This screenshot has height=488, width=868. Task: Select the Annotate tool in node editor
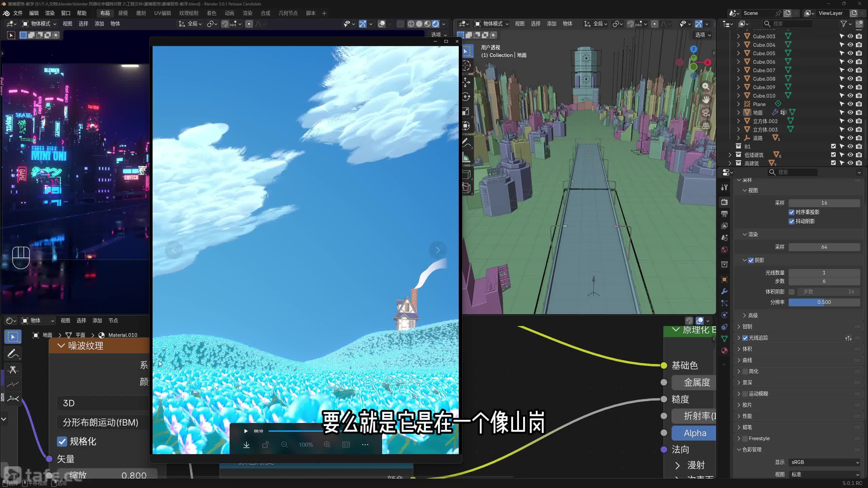click(x=13, y=353)
